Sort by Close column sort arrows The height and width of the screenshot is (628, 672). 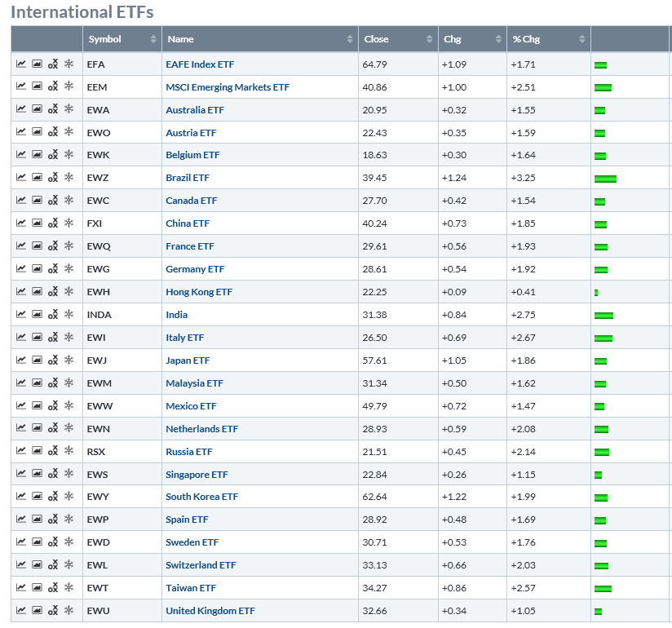[430, 39]
